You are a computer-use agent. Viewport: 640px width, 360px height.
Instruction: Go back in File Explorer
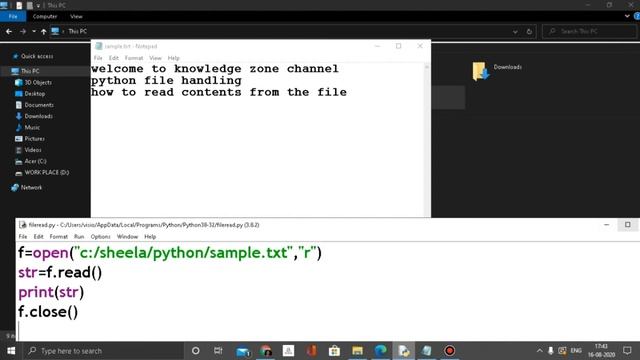click(x=9, y=31)
